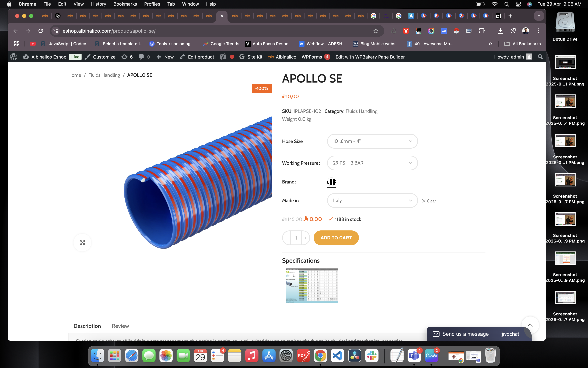Open the tab search chevron button
Screen dimensions: 588x368
(x=539, y=16)
